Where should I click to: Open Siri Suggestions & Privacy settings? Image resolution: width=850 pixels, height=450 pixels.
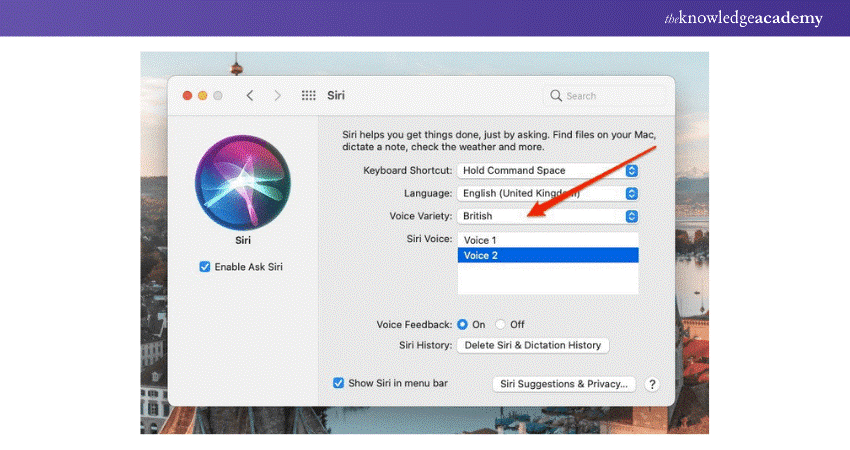click(564, 384)
